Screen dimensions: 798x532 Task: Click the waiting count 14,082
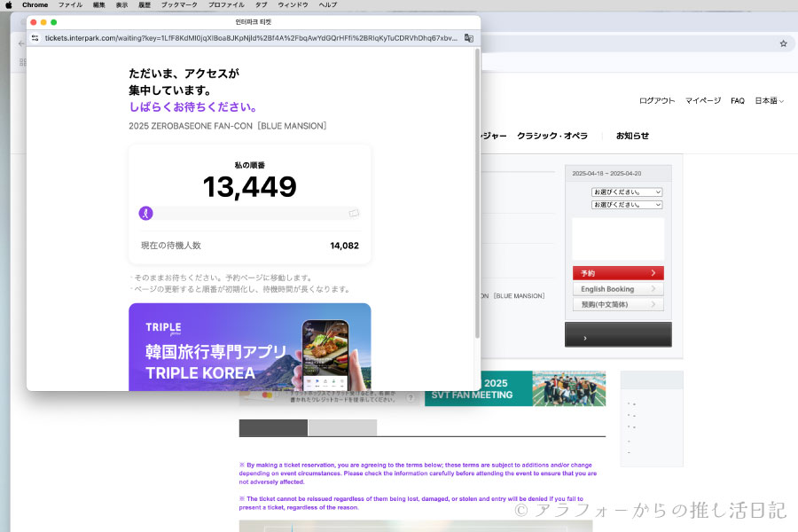pyautogui.click(x=345, y=246)
